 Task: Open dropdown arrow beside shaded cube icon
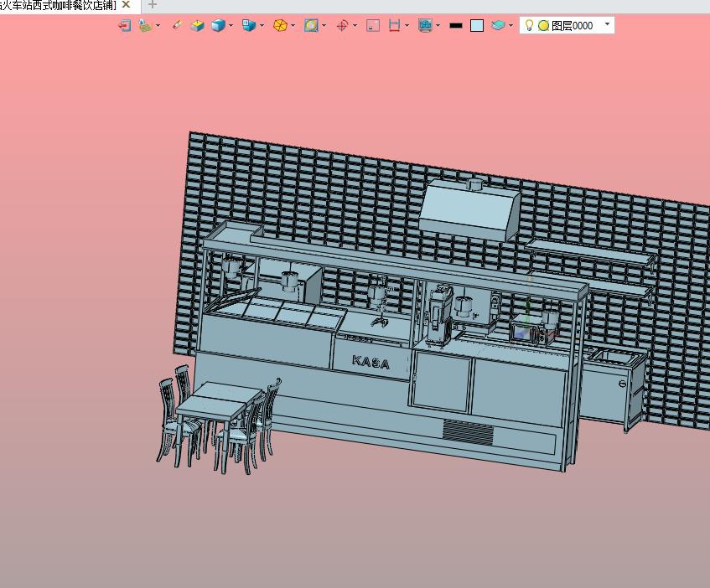pyautogui.click(x=231, y=26)
